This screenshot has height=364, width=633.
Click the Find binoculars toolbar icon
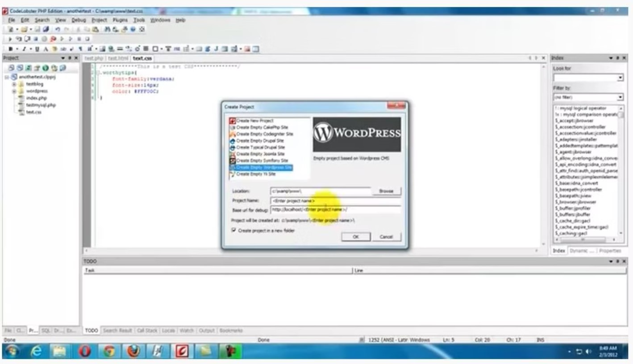(108, 29)
